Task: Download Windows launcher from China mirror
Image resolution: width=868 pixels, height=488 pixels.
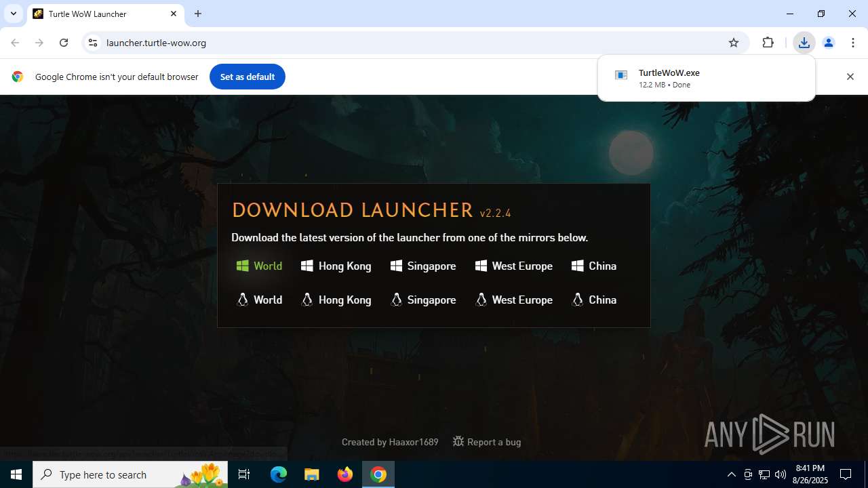Action: (x=594, y=266)
